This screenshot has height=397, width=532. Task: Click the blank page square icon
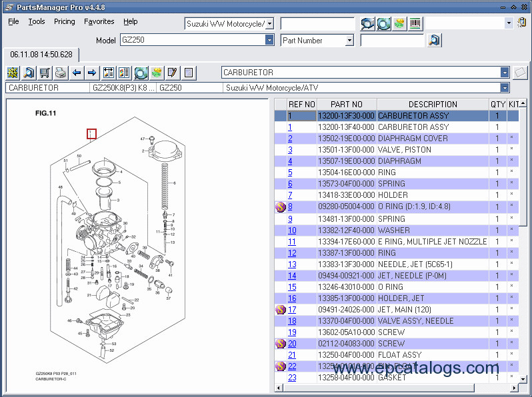click(x=189, y=73)
